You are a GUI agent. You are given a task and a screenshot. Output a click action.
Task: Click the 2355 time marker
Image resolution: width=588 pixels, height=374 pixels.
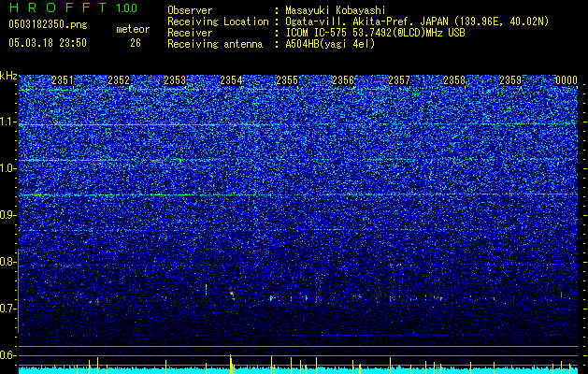tap(287, 80)
